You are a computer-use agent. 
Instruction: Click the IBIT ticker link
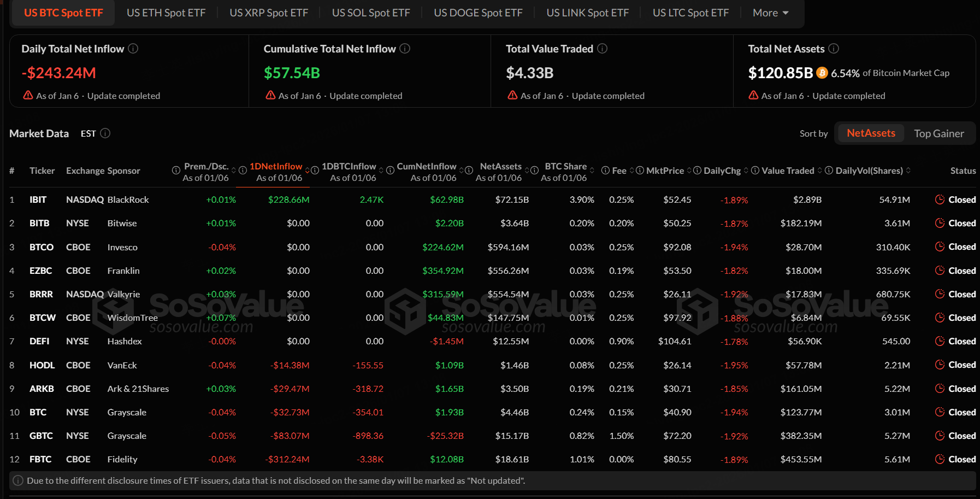point(38,199)
